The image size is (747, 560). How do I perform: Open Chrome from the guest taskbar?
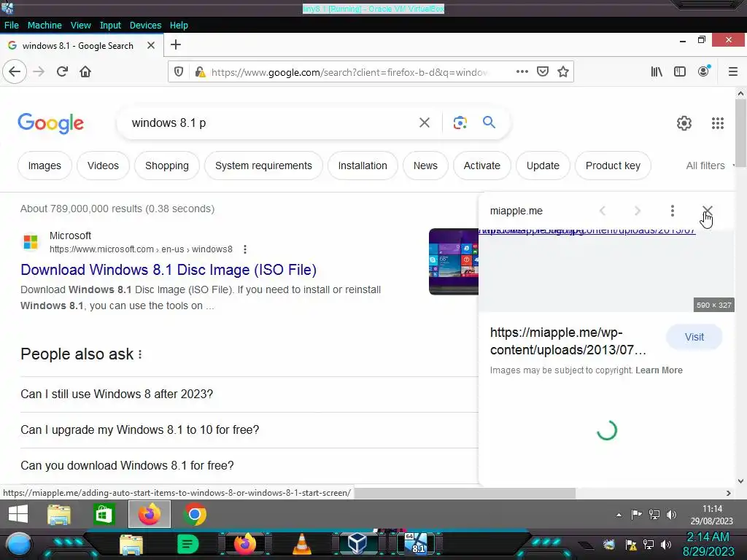coord(195,515)
